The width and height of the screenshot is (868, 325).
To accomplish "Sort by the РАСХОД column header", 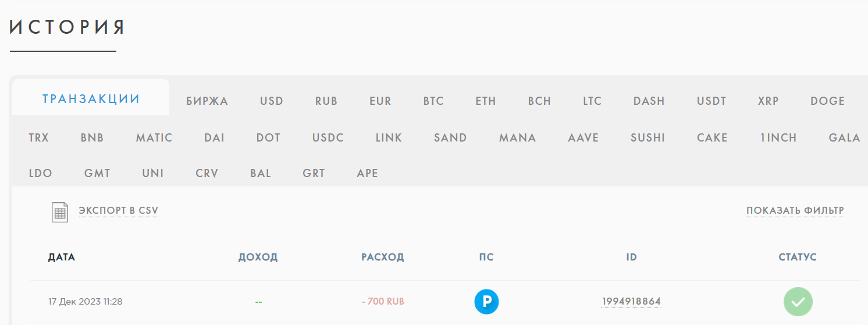I will pyautogui.click(x=382, y=257).
